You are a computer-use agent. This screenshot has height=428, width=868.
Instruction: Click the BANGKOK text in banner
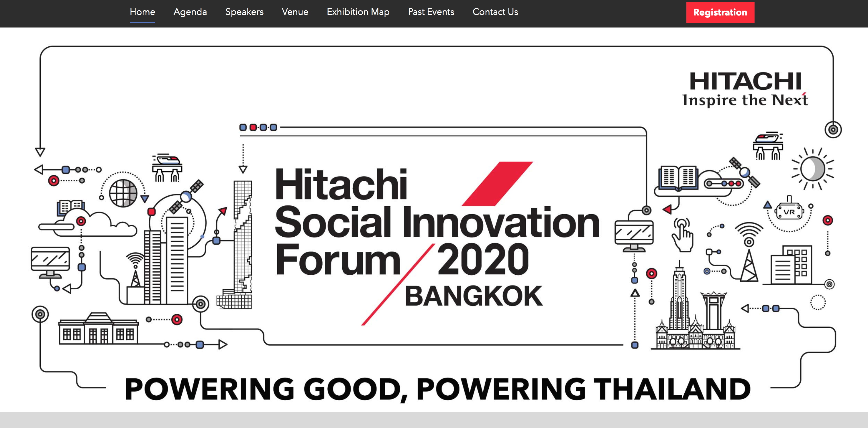coord(474,296)
